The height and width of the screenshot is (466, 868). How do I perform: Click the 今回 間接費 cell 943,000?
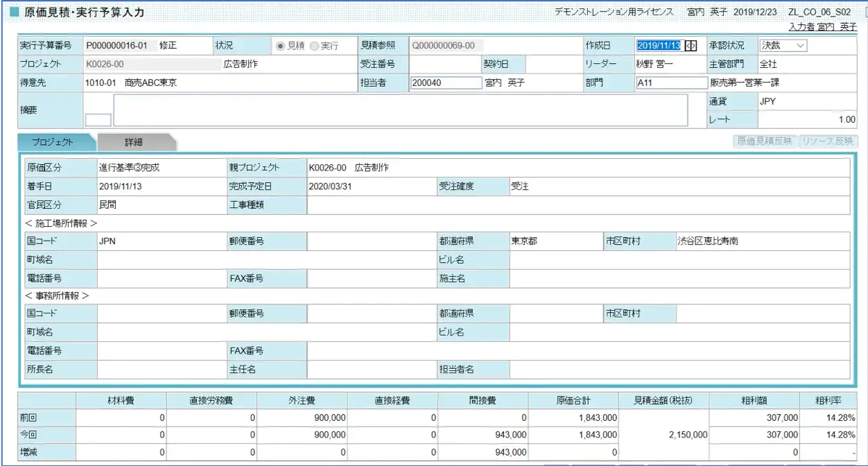(483, 435)
